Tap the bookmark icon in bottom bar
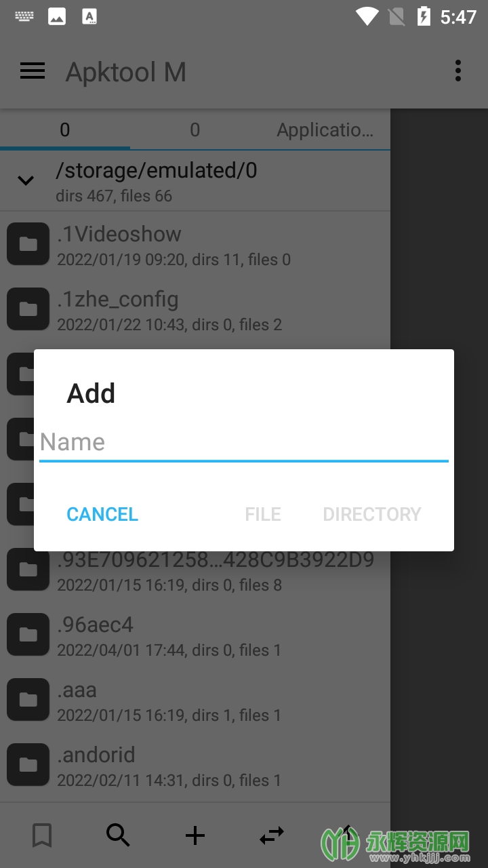The height and width of the screenshot is (868, 488). point(42,835)
